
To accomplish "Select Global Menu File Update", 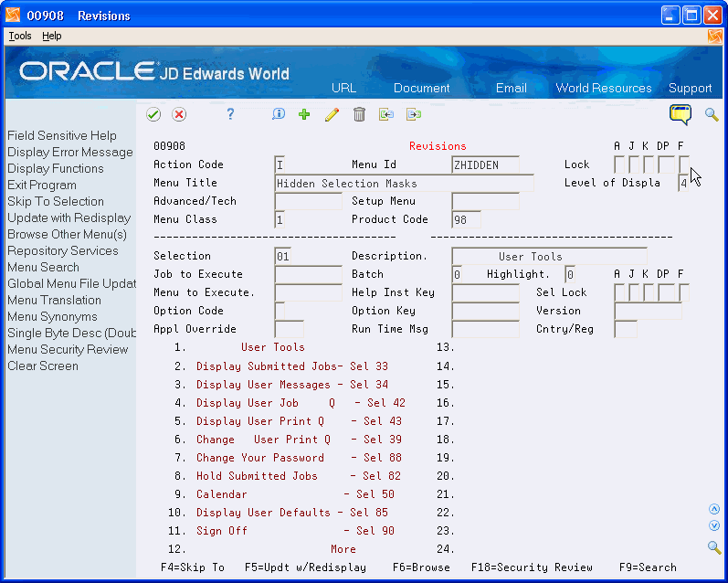I will pyautogui.click(x=71, y=284).
